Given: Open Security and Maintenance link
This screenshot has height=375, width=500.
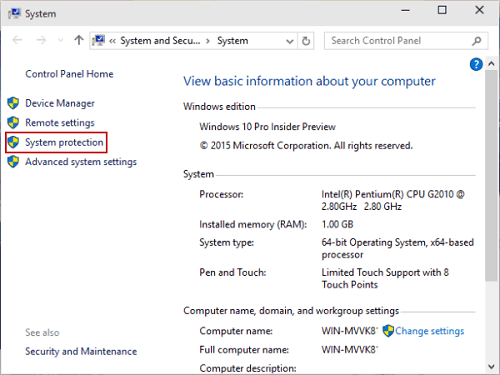Looking at the screenshot, I should coord(81,351).
